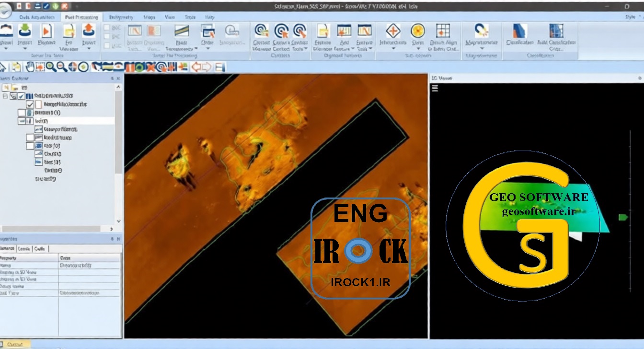This screenshot has height=349, width=644.
Task: Click the orange play-triangle Playback icon
Action: coord(46,31)
